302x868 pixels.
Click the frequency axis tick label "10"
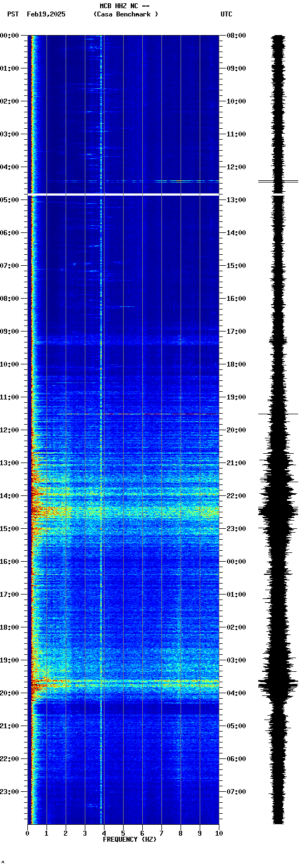(x=219, y=833)
